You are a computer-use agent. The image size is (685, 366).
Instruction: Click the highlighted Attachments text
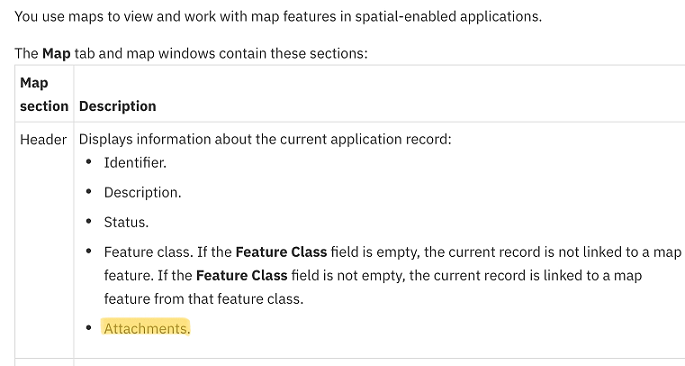[x=147, y=328]
